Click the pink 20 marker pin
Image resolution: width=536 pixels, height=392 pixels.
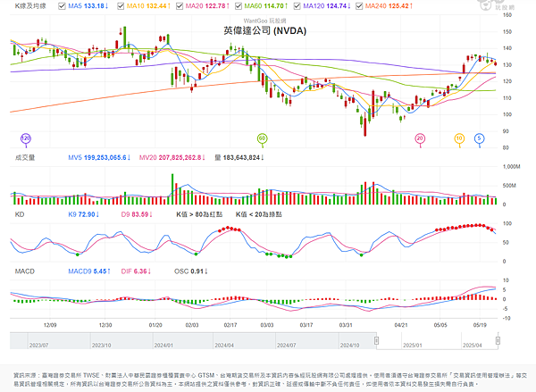click(420, 139)
